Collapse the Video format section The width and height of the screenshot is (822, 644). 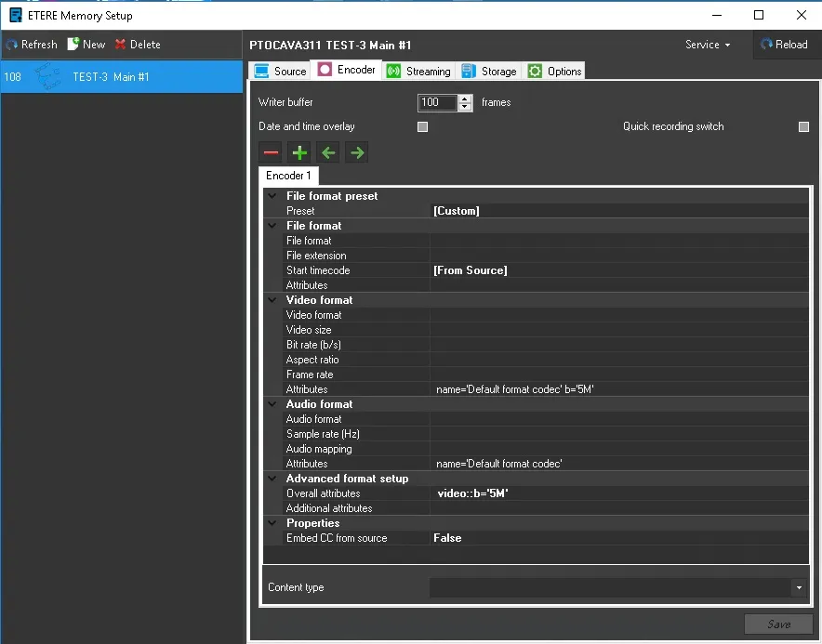coord(272,300)
